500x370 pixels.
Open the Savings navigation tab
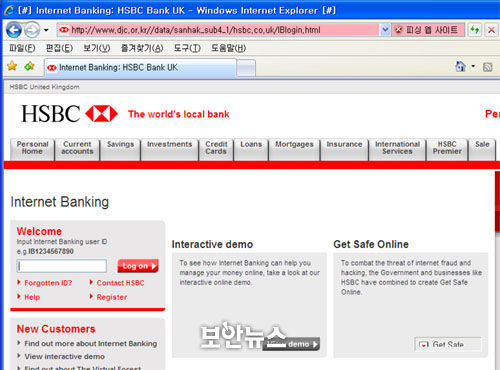(x=120, y=148)
